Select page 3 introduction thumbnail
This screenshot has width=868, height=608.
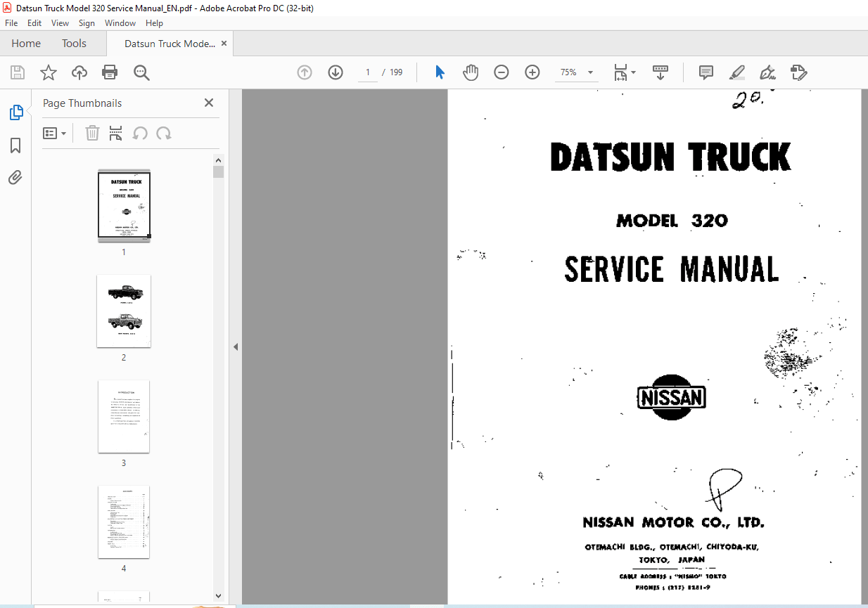pyautogui.click(x=124, y=416)
